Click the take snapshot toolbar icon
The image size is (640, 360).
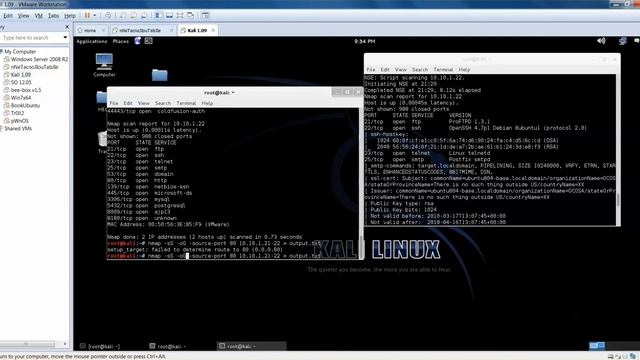(122, 16)
